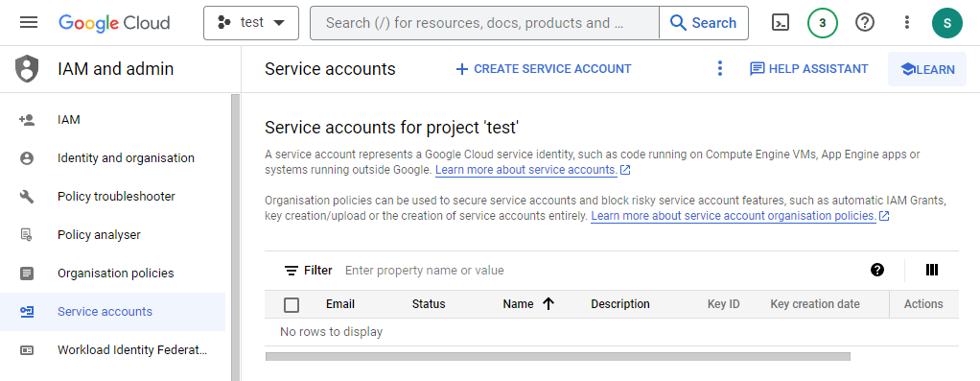The width and height of the screenshot is (980, 381).
Task: Tick the select-all checkbox in table header
Action: coord(292,304)
